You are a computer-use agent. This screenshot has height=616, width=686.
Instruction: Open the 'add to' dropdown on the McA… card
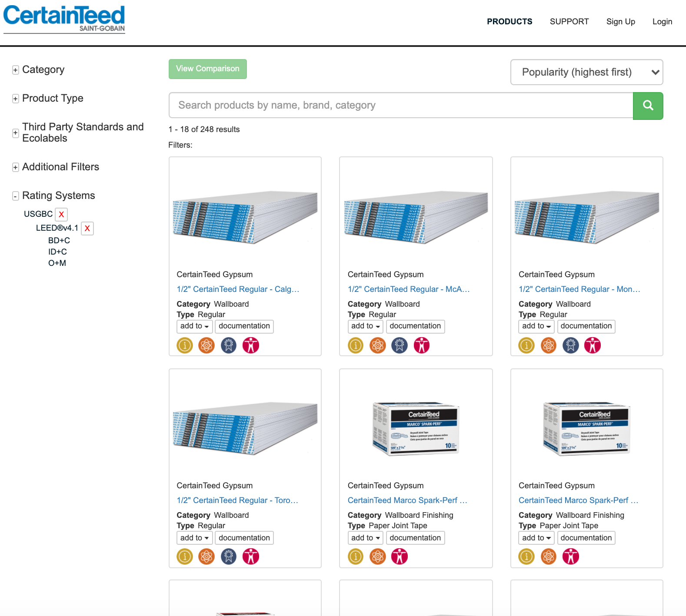[x=366, y=326]
